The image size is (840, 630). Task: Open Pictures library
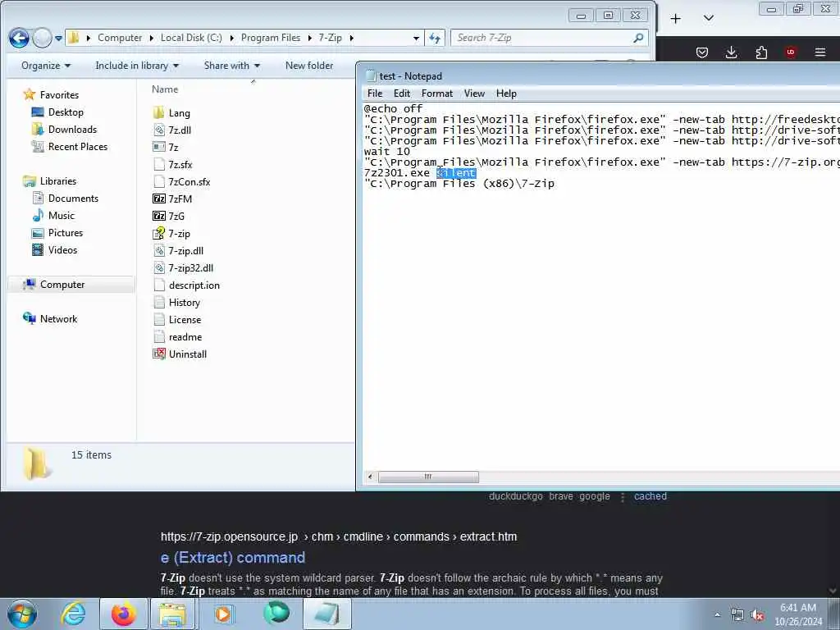(66, 232)
